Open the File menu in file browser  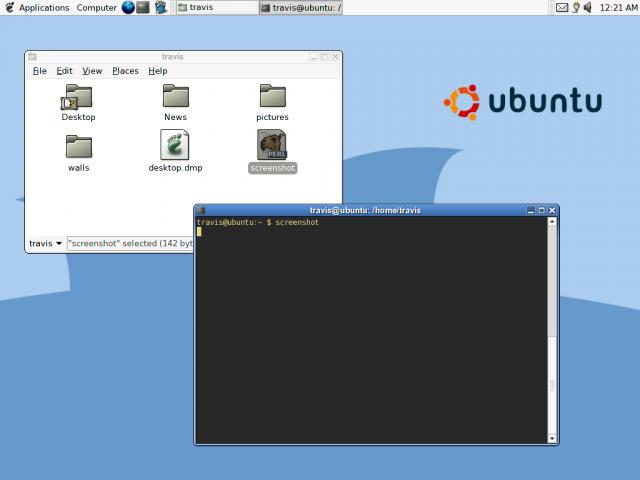tap(40, 71)
